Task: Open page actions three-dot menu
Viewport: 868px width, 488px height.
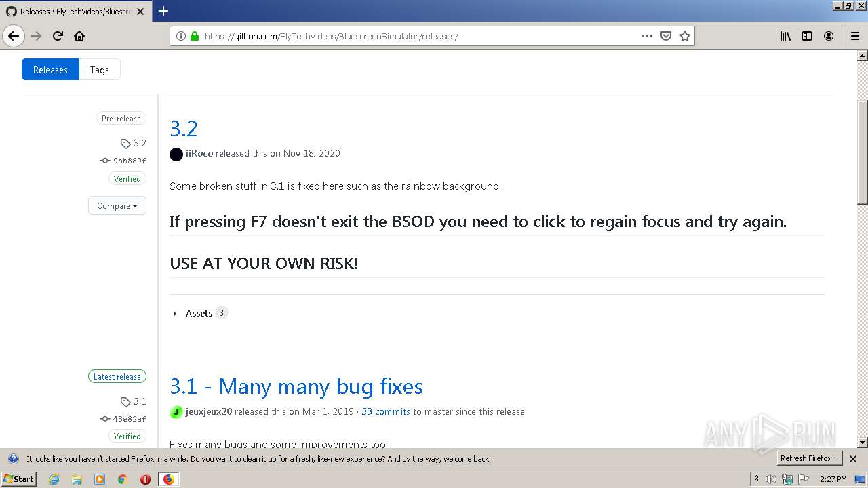Action: pyautogui.click(x=647, y=36)
